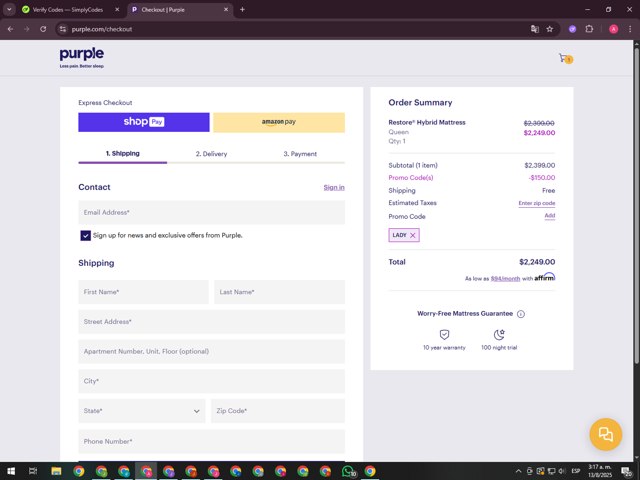The image size is (640, 480).
Task: Open the shopping cart icon
Action: coord(565,59)
